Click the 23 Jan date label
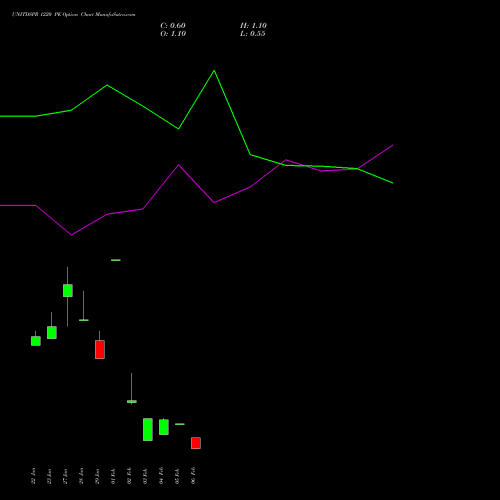The height and width of the screenshot is (500, 500). click(49, 476)
